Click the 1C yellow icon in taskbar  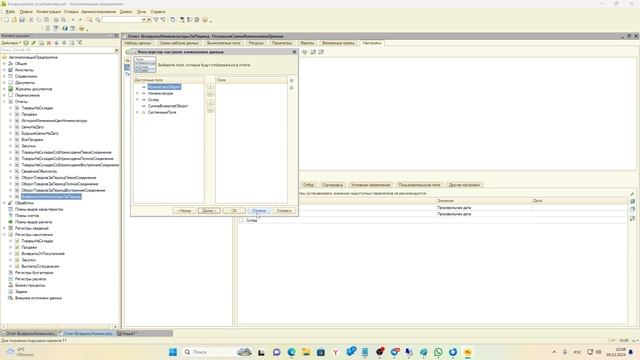coord(468,352)
